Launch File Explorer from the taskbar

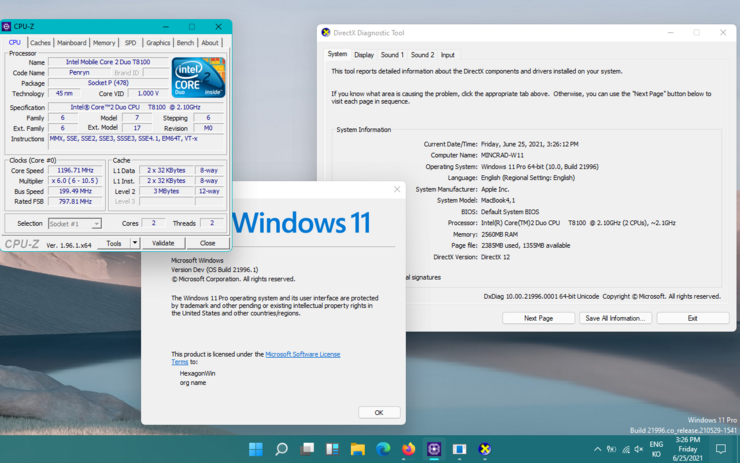(357, 449)
